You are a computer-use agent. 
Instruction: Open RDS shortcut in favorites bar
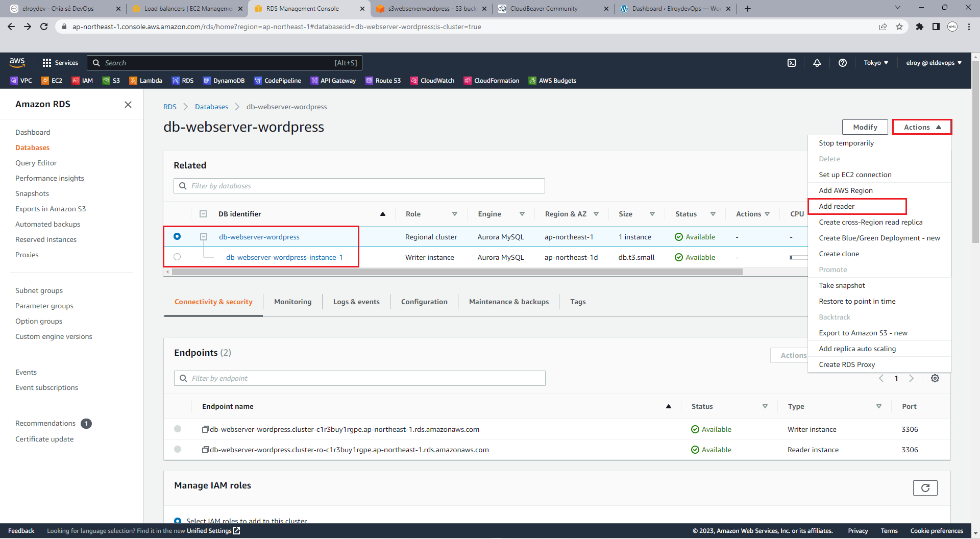pos(183,81)
